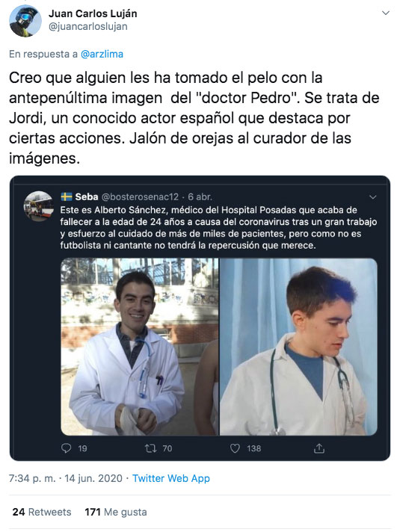Like the quoted tweet with the heart icon
Viewport: 400px width, 532px height.
tap(235, 448)
